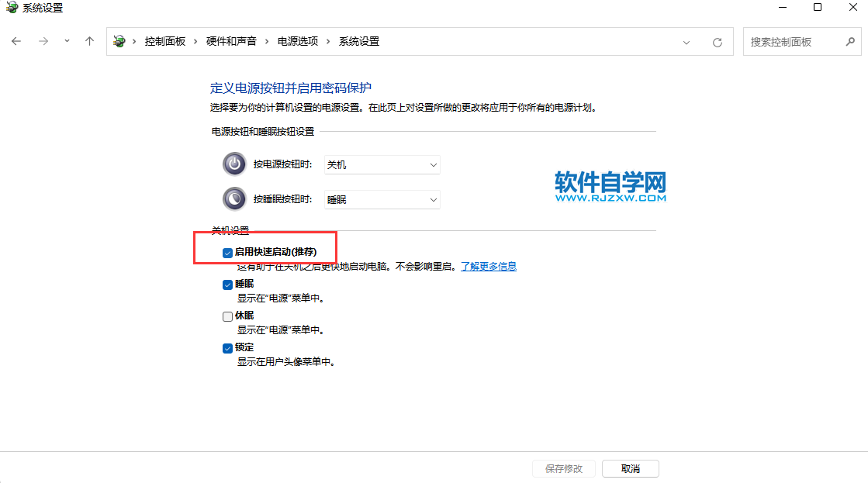Disable 启用快速启动 checkbox
Screen dimensions: 868x483
(227, 253)
